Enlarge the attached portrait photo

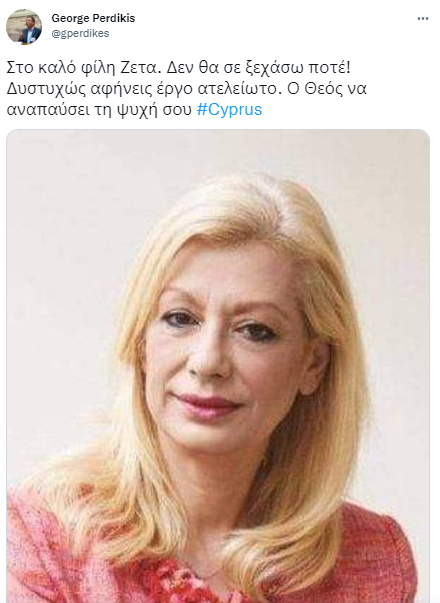pos(218,366)
